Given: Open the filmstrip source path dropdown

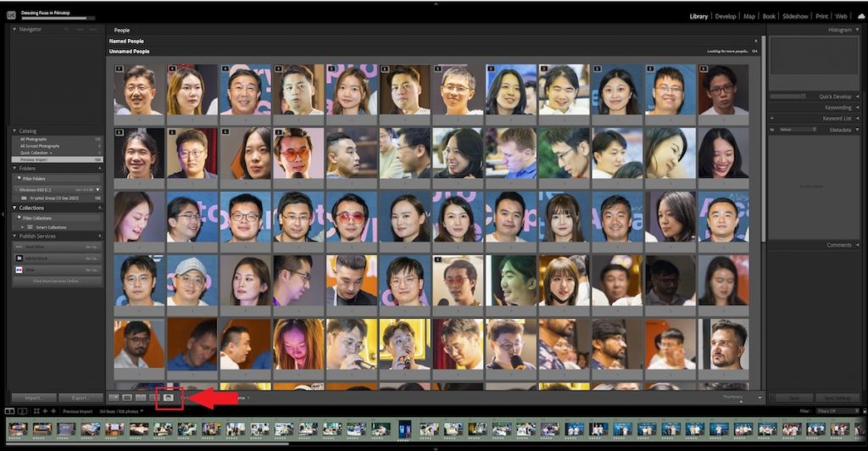Looking at the screenshot, I should [x=142, y=411].
